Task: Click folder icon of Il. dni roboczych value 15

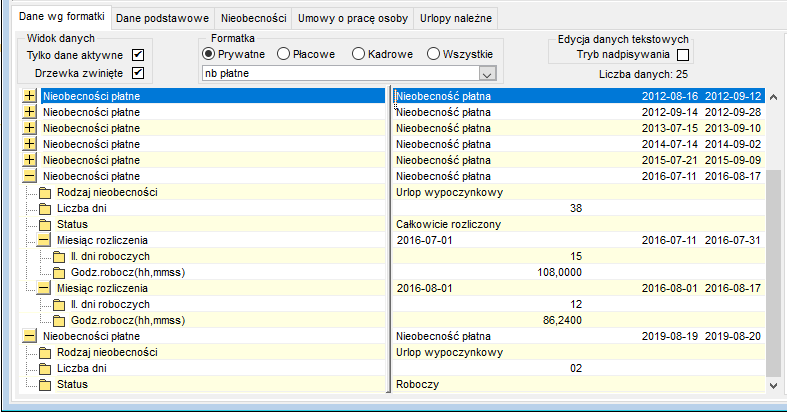Action: click(59, 257)
